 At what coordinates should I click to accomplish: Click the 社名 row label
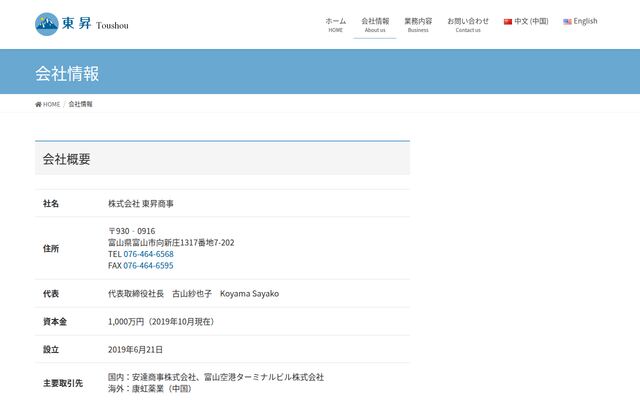click(51, 203)
